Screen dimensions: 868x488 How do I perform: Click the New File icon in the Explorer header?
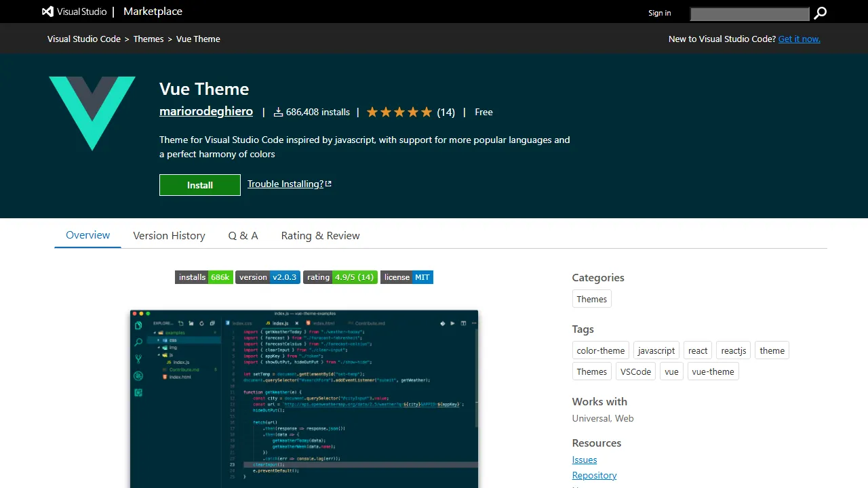(181, 323)
